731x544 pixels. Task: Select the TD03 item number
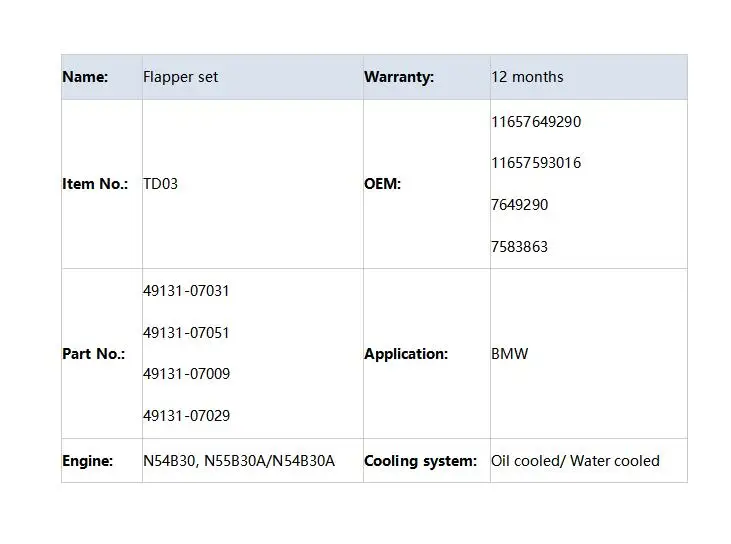[x=160, y=184]
